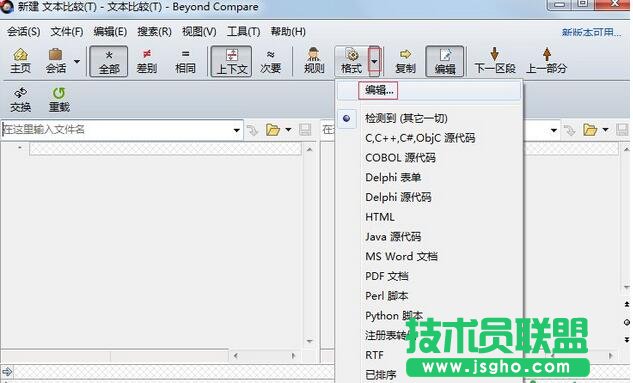Expand left open-folder dropdown arrow
Screen dimensions: 633x383
click(x=288, y=130)
